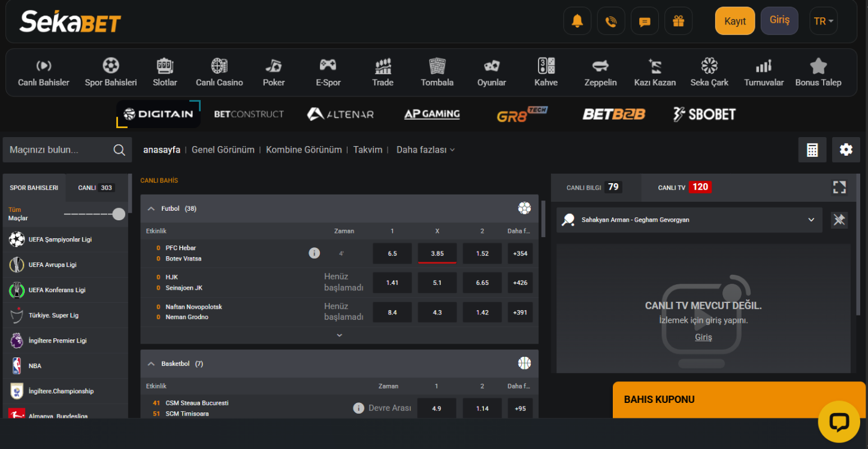
Task: Open the bet calculator icon
Action: tap(812, 150)
